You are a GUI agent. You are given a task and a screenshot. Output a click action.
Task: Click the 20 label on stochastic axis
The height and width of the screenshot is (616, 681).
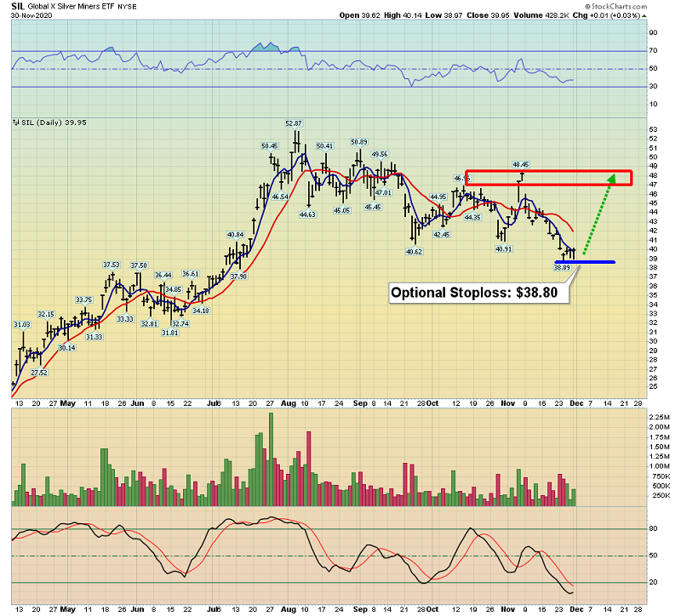pyautogui.click(x=653, y=582)
